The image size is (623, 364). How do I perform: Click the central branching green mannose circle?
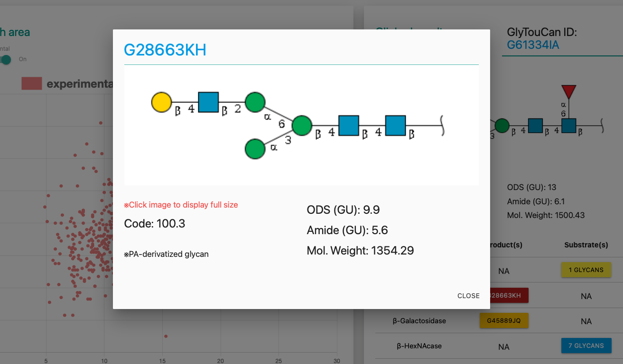302,126
